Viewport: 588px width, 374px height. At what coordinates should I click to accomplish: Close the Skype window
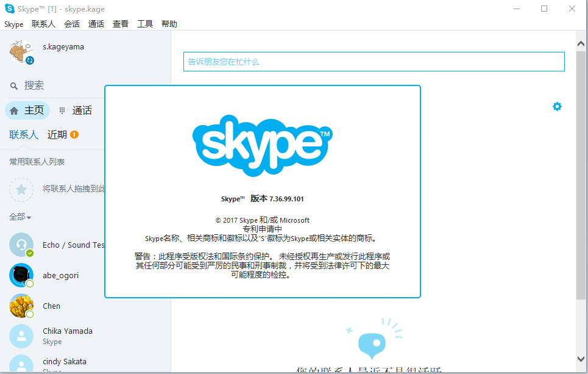click(572, 9)
